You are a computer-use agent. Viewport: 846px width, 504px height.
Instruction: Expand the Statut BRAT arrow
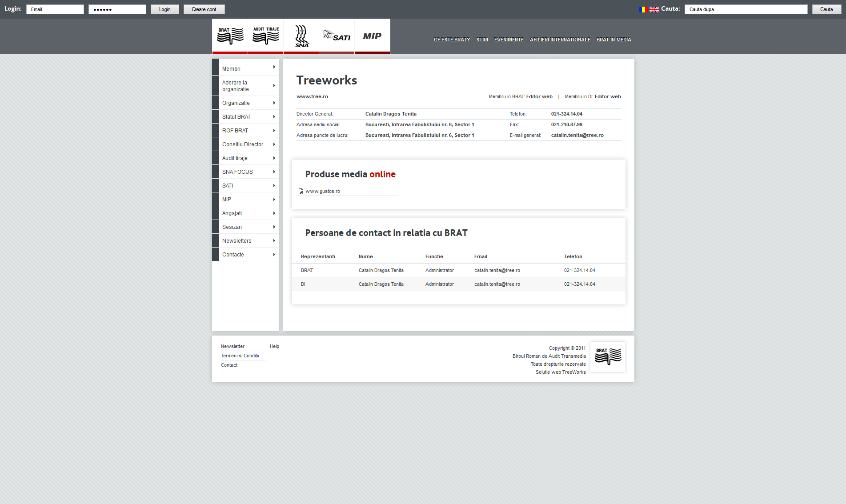coord(274,116)
